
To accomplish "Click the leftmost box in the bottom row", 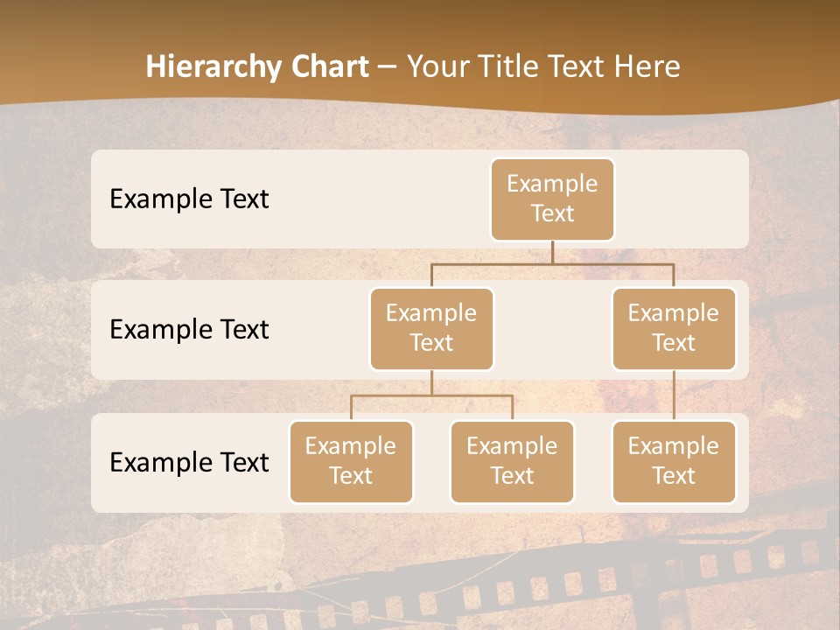I will [351, 461].
